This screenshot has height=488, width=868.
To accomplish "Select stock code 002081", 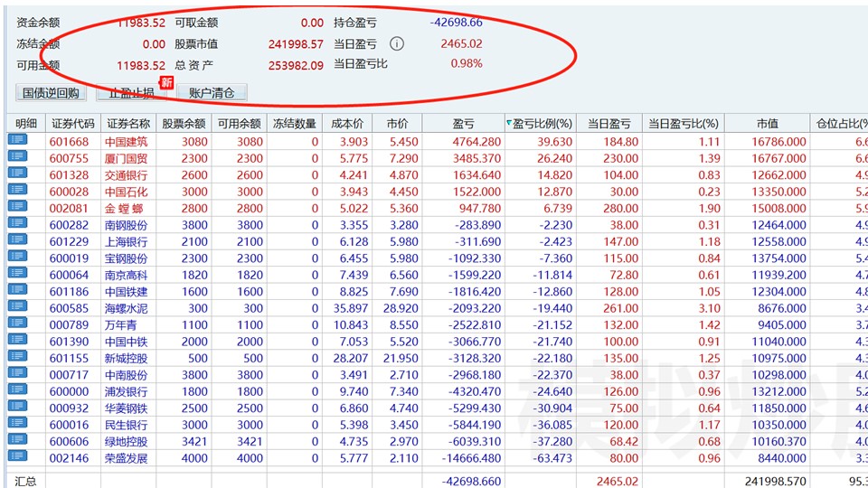I will (69, 208).
